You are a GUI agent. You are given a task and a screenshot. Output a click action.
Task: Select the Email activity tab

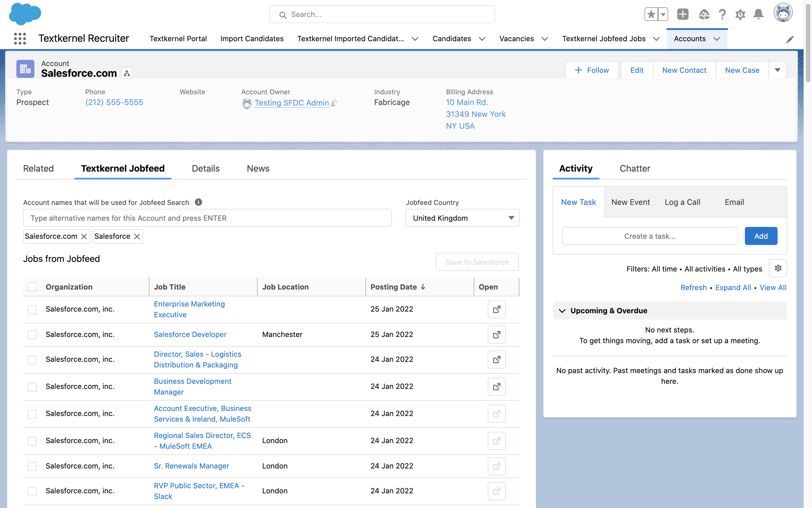coord(734,202)
